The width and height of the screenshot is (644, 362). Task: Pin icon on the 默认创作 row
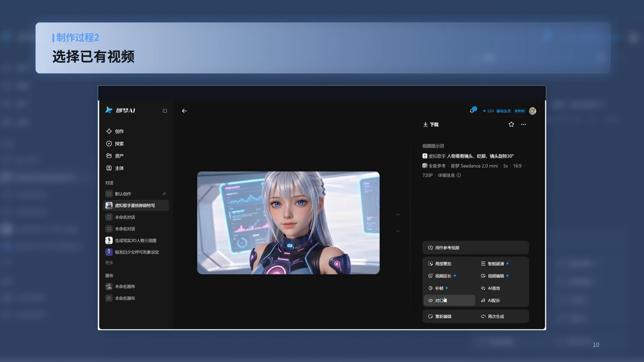tap(164, 194)
